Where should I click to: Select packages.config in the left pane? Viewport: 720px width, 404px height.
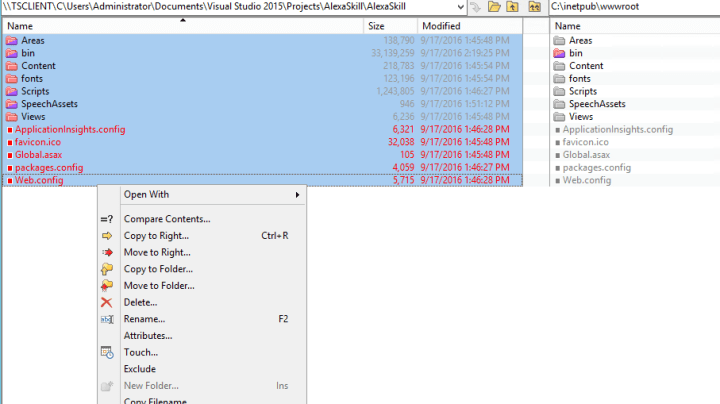click(x=49, y=168)
